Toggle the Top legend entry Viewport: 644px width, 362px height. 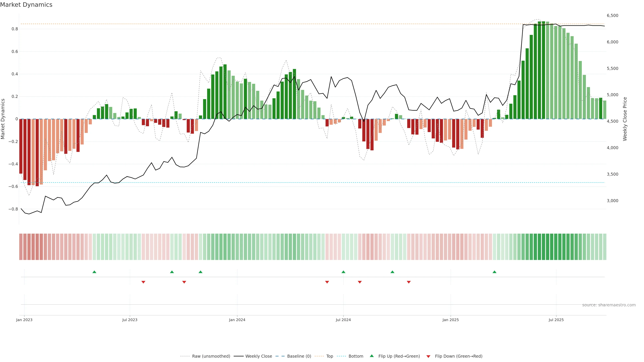[330, 356]
